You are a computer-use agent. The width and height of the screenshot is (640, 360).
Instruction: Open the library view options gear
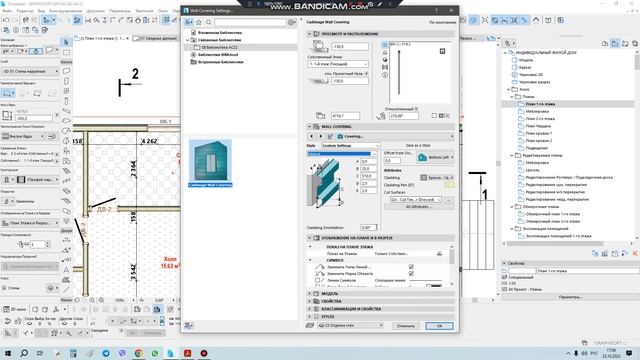[291, 22]
